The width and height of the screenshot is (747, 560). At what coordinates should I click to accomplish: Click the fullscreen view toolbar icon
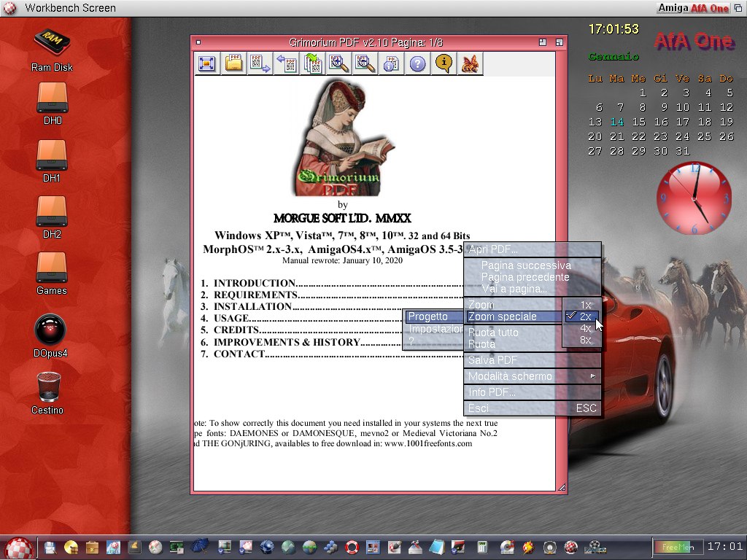click(207, 63)
